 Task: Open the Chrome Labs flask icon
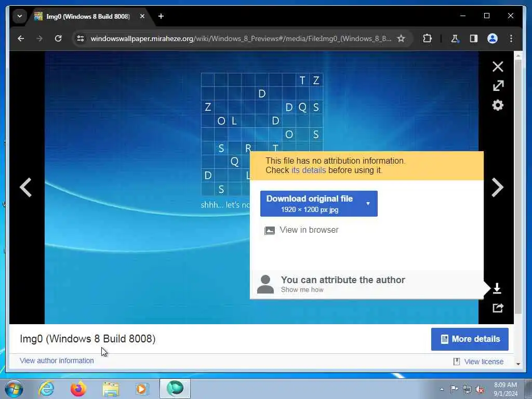pos(455,38)
